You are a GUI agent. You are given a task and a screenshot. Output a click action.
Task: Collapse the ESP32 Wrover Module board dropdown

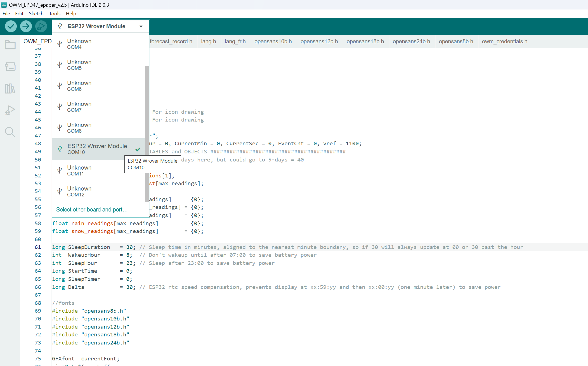[101, 26]
